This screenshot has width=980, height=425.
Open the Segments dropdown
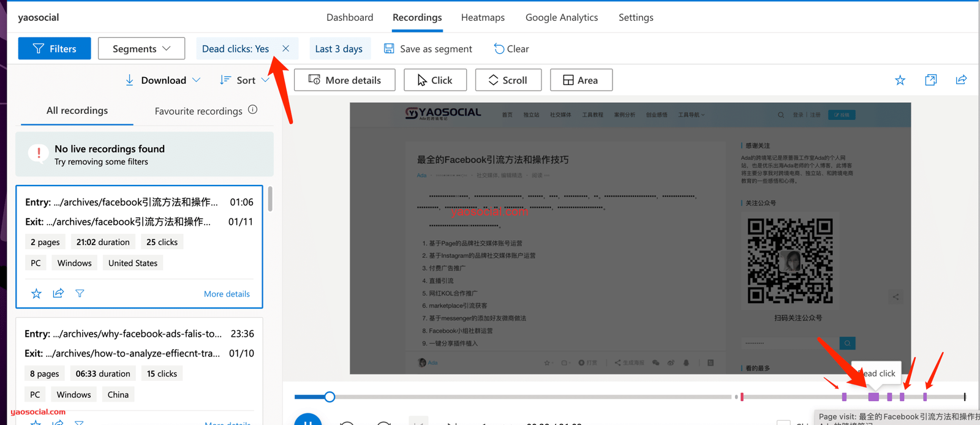(x=141, y=48)
